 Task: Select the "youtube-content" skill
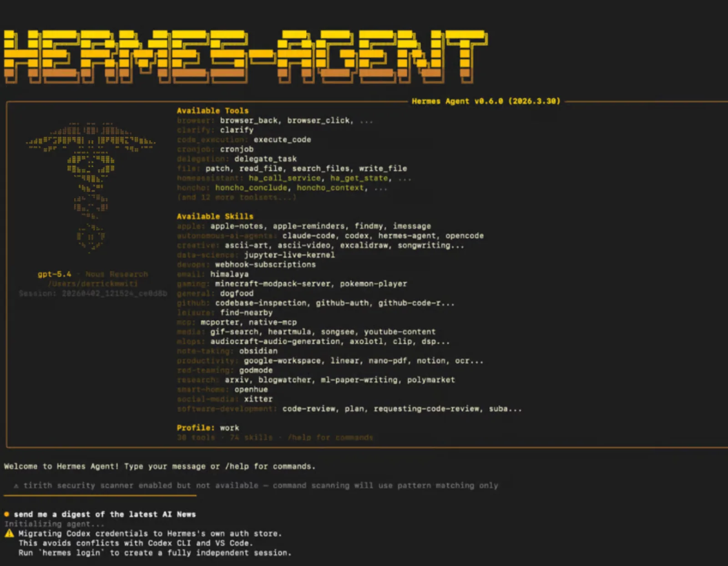399,331
